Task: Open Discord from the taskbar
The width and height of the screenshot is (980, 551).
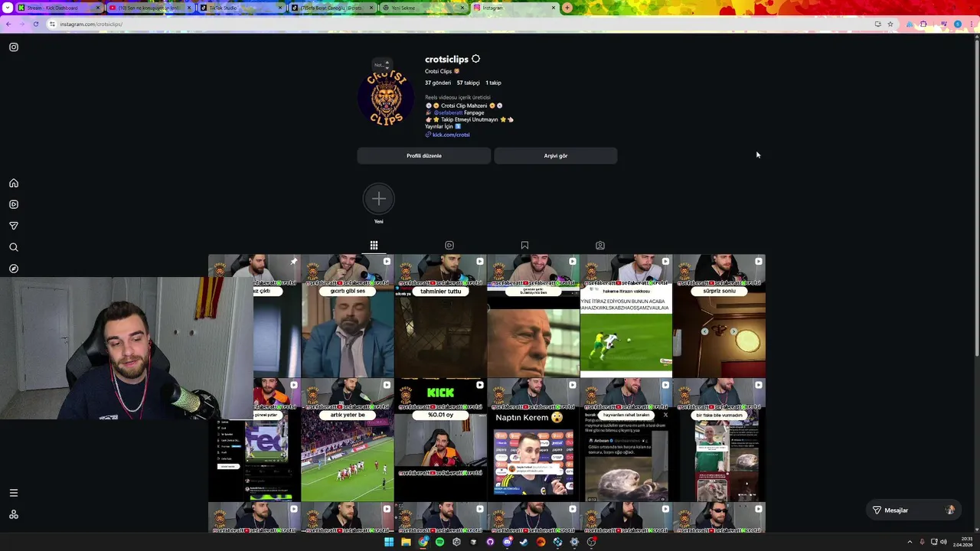Action: (x=508, y=542)
